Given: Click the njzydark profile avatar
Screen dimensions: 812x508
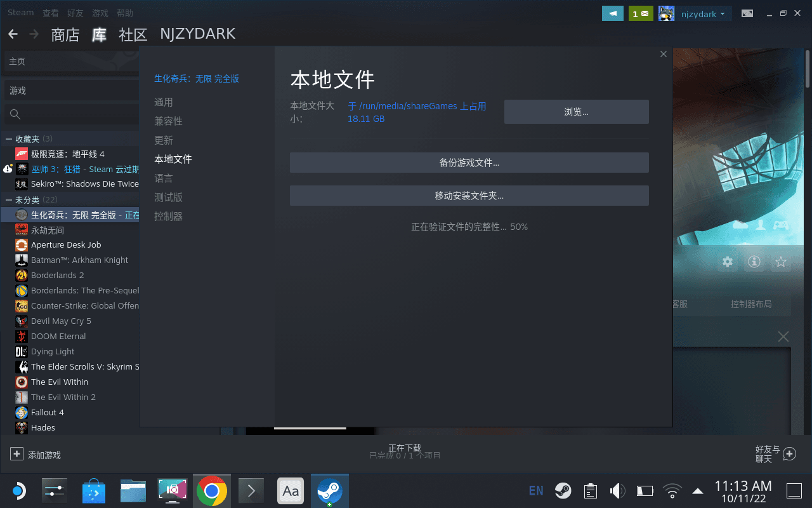Looking at the screenshot, I should [x=666, y=13].
